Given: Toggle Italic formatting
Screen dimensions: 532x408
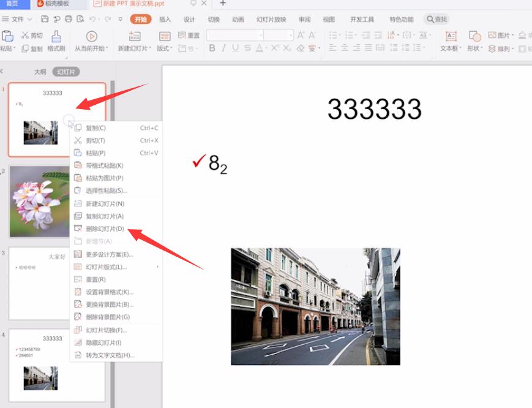Looking at the screenshot, I should pyautogui.click(x=223, y=48).
